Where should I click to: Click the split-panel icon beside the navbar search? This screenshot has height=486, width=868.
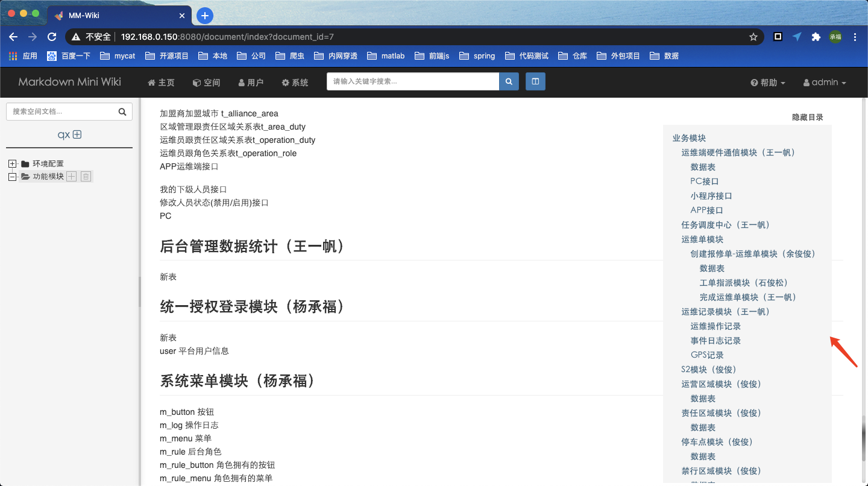[535, 81]
